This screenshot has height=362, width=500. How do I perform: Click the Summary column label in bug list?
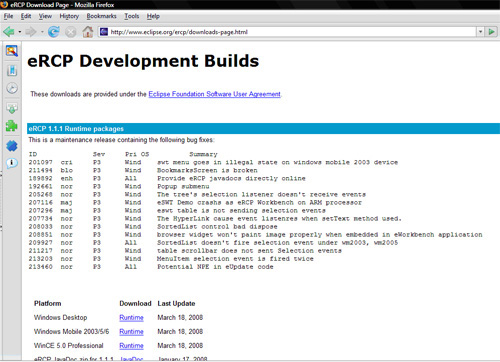(203, 154)
